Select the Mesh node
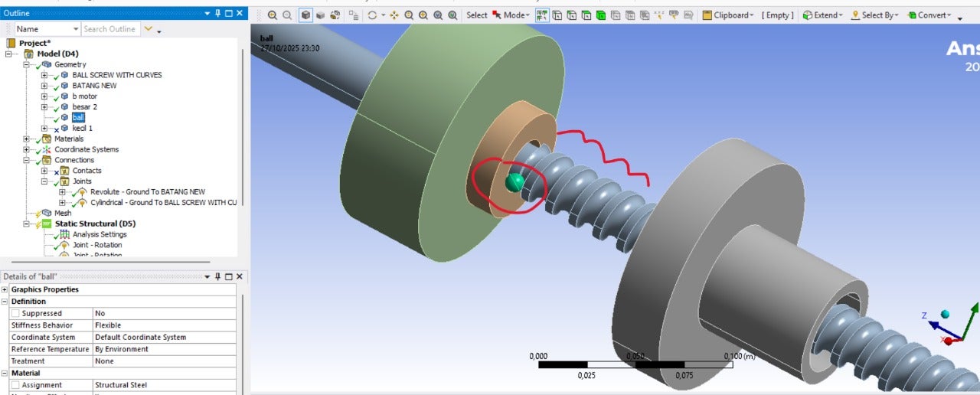The image size is (980, 395). pos(62,213)
